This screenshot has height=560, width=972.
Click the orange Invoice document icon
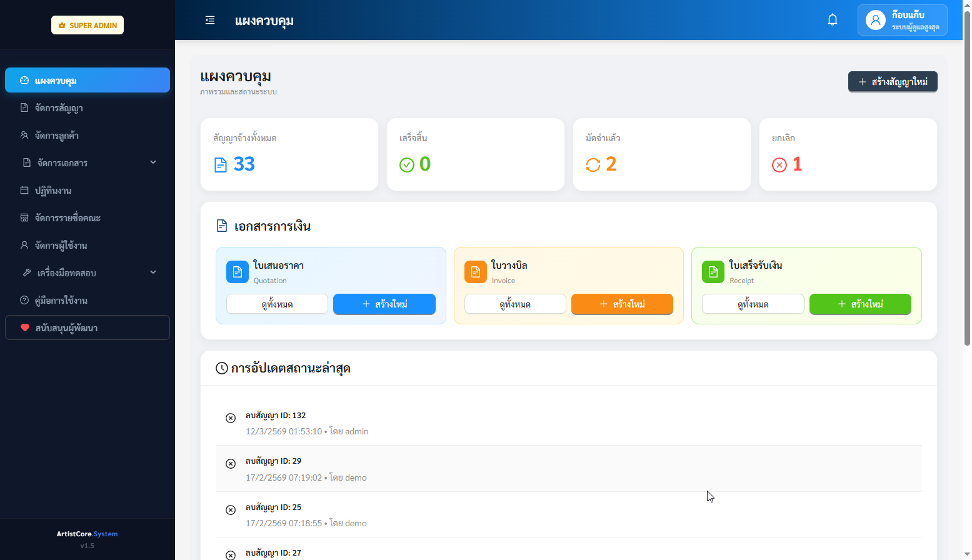point(475,272)
